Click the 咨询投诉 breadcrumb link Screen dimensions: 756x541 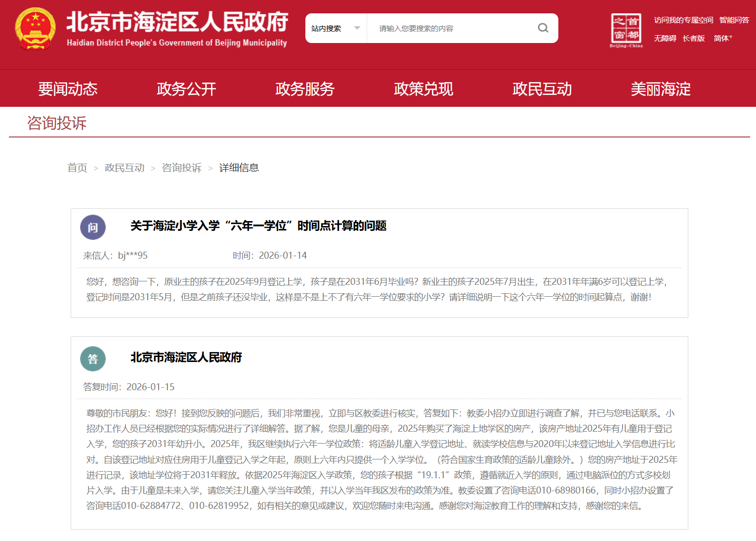182,168
